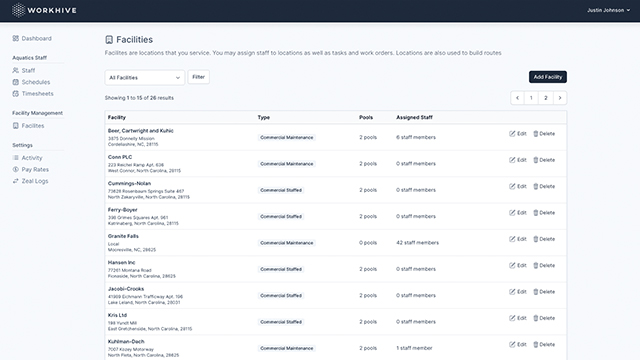This screenshot has height=360, width=640.
Task: Open the Justin Johnson user menu
Action: pyautogui.click(x=608, y=10)
